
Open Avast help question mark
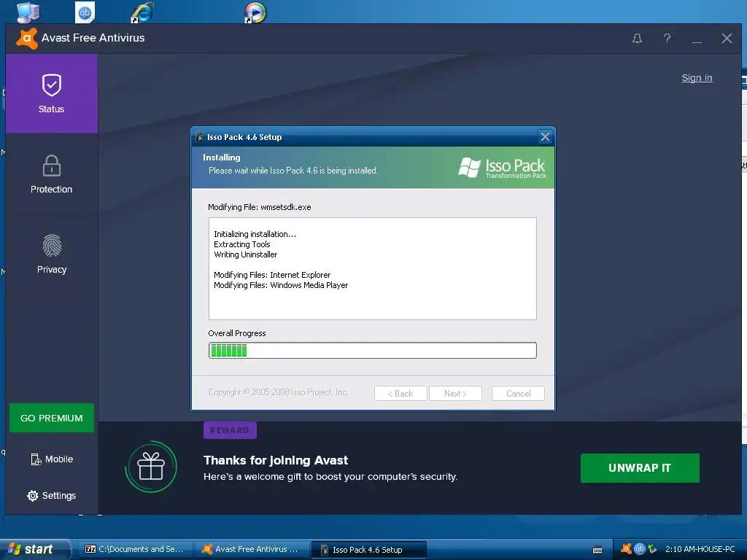click(667, 38)
